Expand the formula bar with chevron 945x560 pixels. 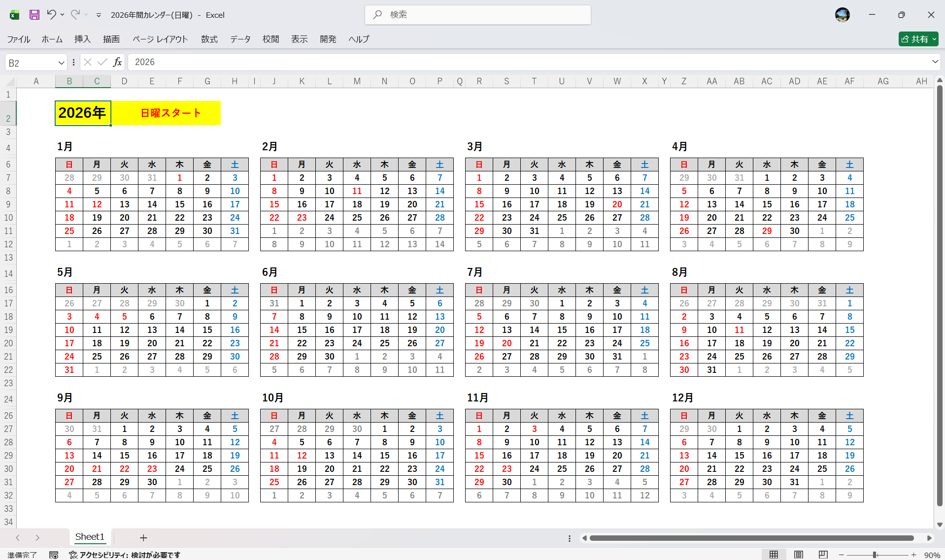(x=935, y=62)
